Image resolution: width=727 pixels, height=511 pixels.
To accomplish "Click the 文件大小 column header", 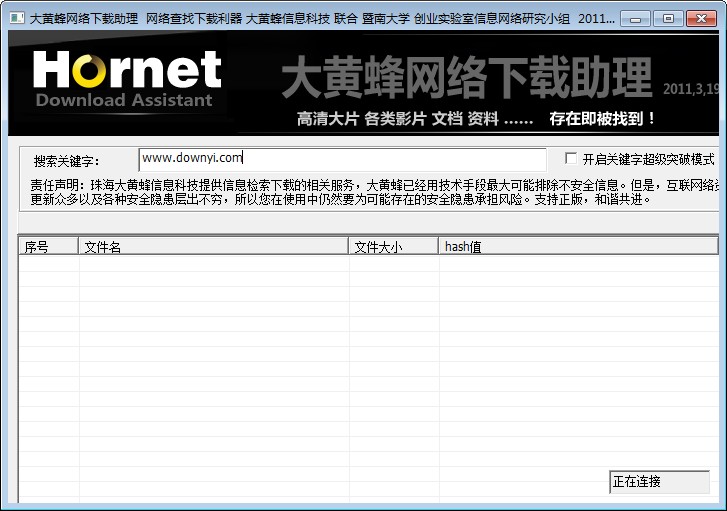I will (394, 246).
